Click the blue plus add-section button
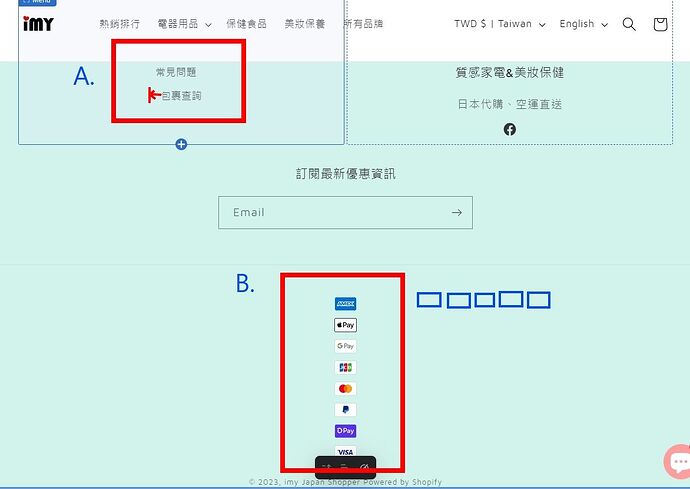The image size is (690, 489). coord(181,144)
